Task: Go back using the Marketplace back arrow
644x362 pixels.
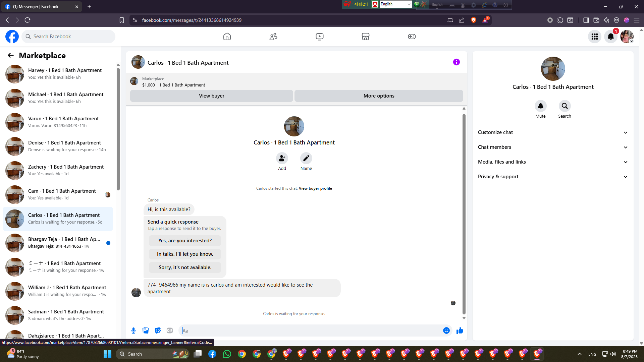Action: [11, 55]
